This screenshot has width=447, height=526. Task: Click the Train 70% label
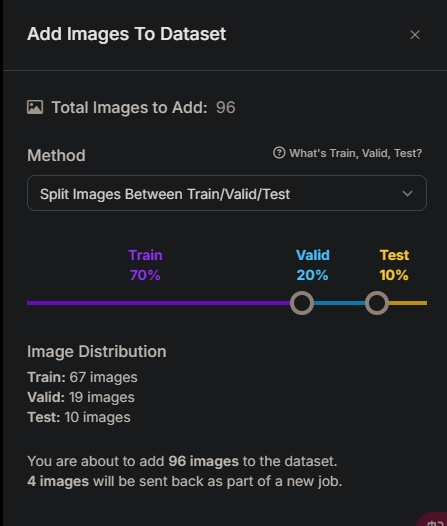[x=145, y=265]
